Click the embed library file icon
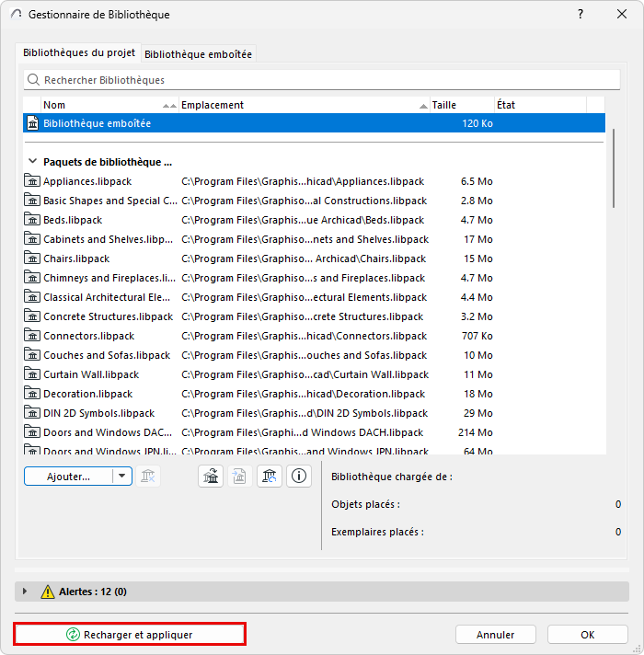This screenshot has height=655, width=644. (x=239, y=476)
